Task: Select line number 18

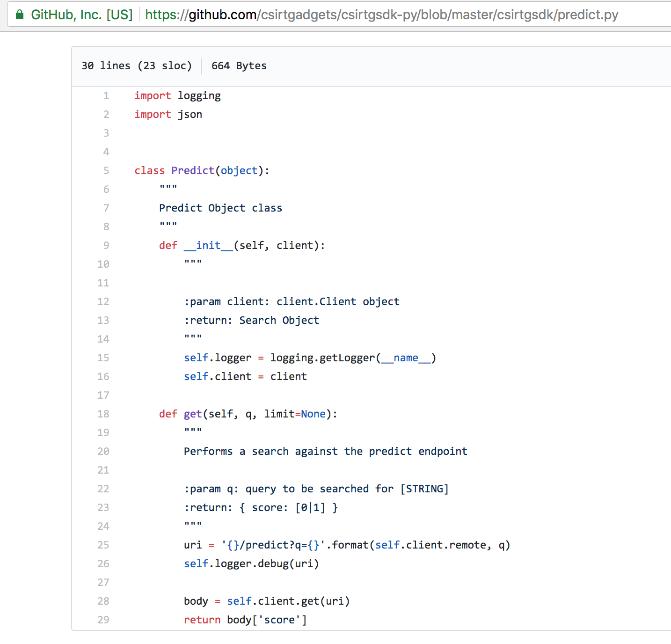Action: [x=103, y=414]
